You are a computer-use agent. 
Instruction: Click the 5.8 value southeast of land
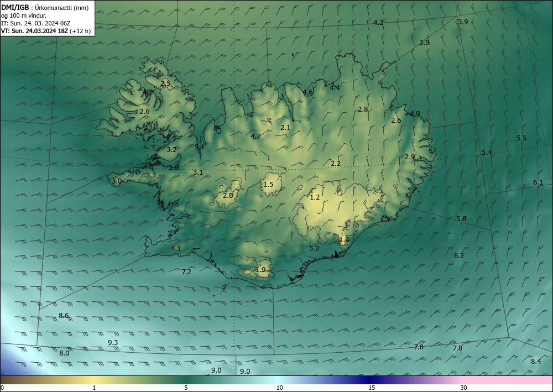point(461,219)
